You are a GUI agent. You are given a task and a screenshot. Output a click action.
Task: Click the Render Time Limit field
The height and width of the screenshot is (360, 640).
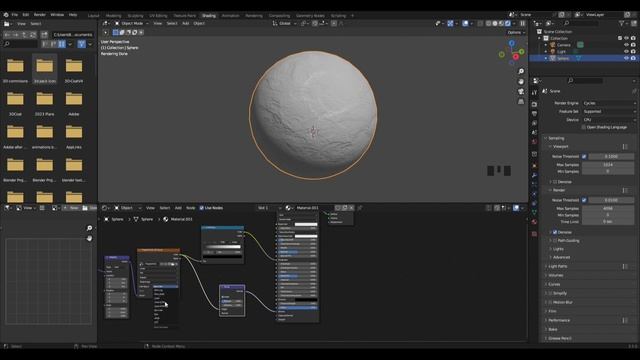pyautogui.click(x=608, y=222)
